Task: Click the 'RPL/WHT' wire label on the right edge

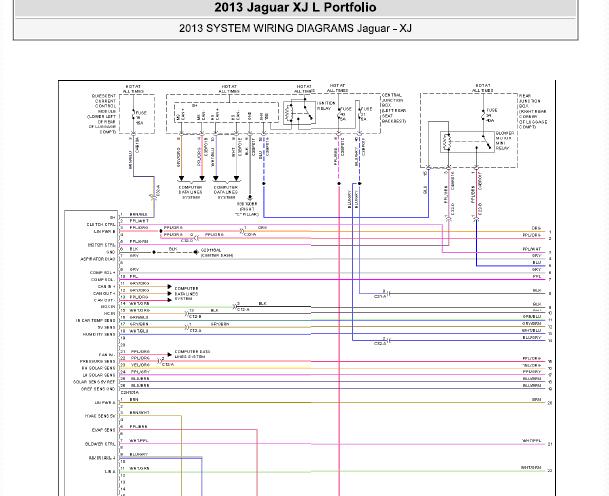Action: click(532, 249)
